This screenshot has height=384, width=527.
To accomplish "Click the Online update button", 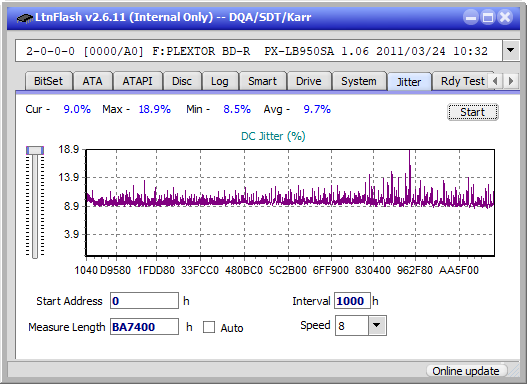I will pyautogui.click(x=465, y=371).
